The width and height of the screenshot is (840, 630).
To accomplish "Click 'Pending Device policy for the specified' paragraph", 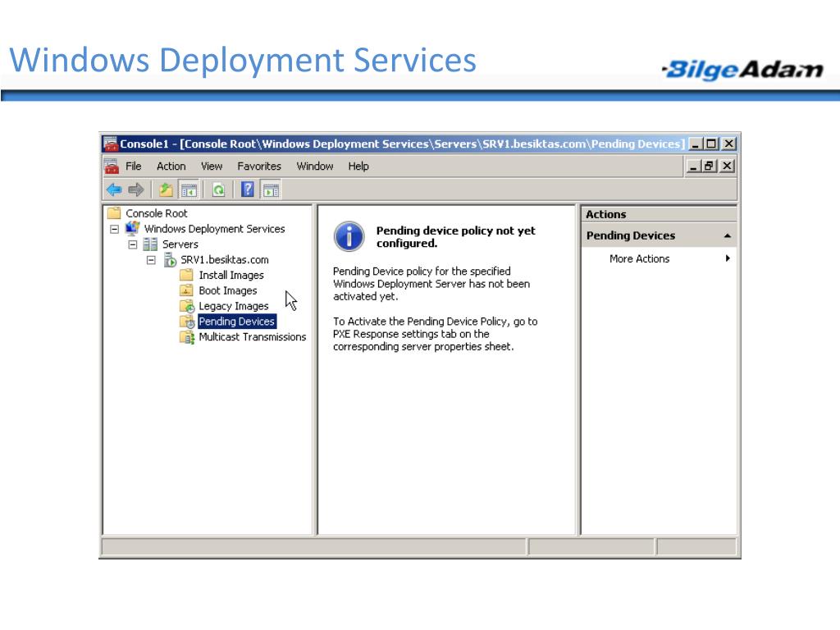I will tap(431, 284).
